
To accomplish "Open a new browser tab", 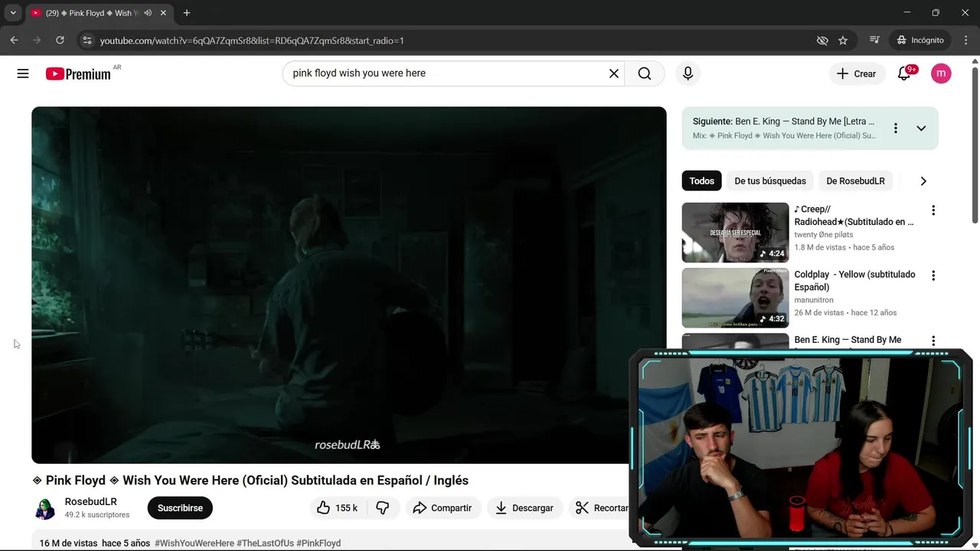I will [187, 13].
